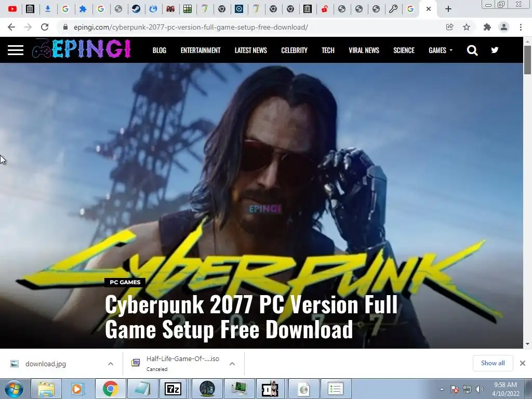Close the downloads bar
This screenshot has width=532, height=399.
523,363
